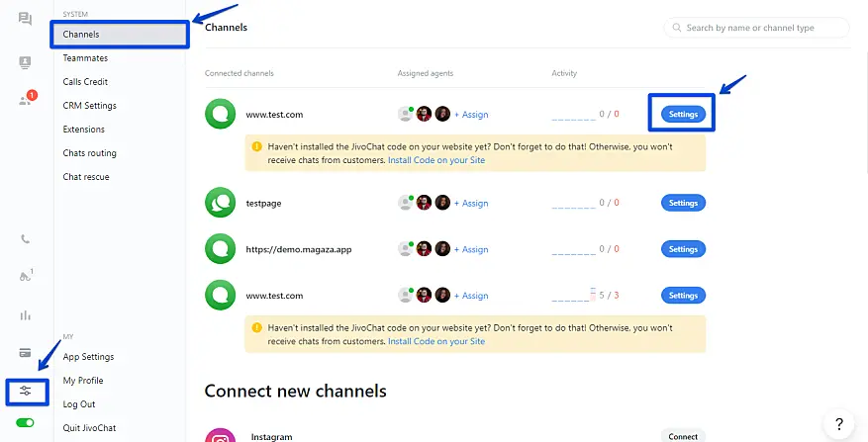
Task: Click the Connected channels column header
Action: (240, 73)
